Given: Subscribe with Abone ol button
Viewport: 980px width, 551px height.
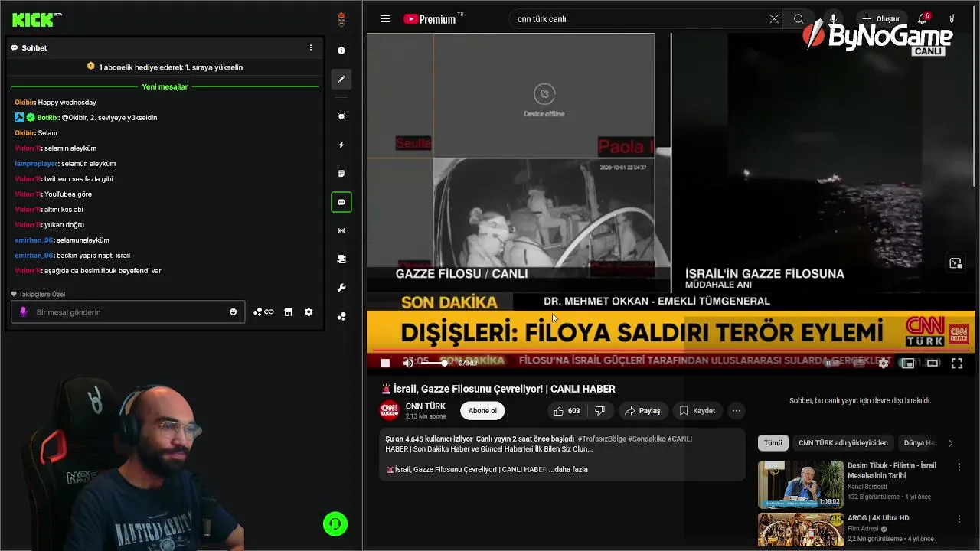Looking at the screenshot, I should click(482, 411).
